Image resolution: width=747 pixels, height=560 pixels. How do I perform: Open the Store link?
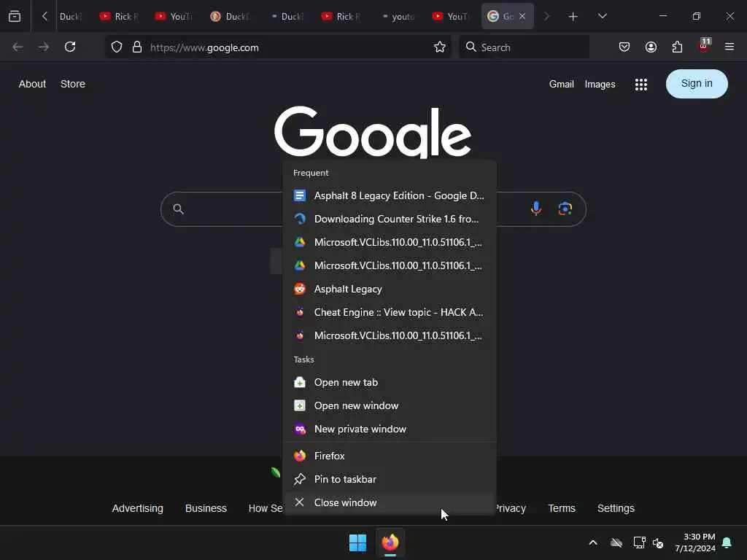(x=73, y=84)
